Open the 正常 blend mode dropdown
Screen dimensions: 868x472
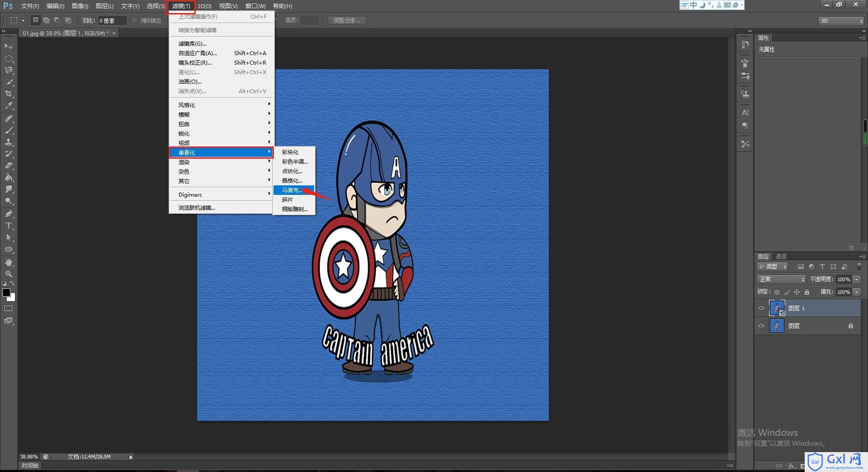781,279
